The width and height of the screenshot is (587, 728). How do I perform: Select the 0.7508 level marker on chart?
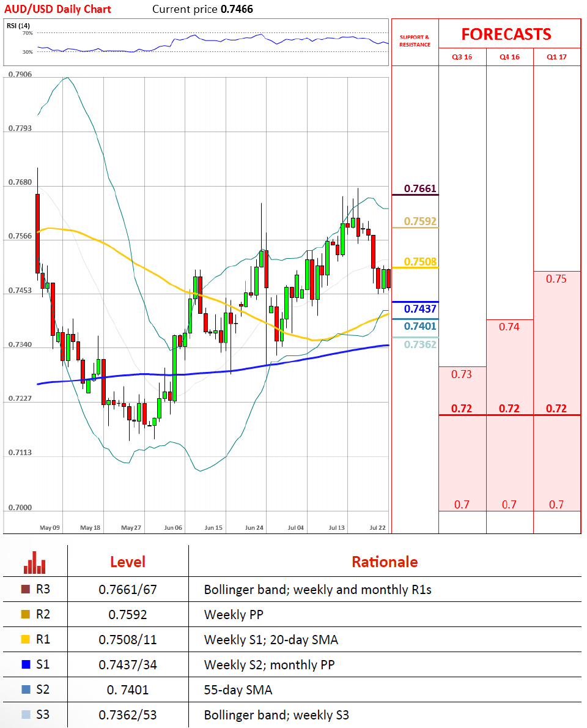(x=420, y=262)
